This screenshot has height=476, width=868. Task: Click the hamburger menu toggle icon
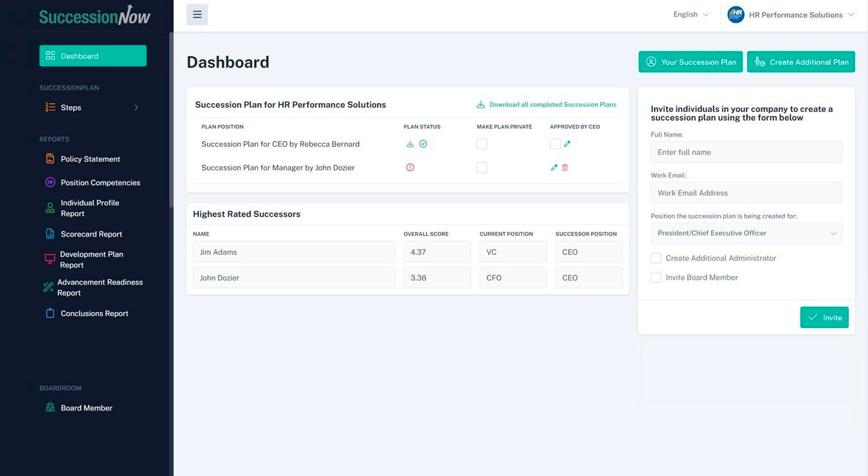pos(197,14)
